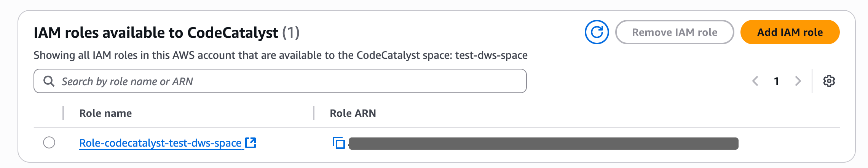
Task: Click the column divider before Role ARN
Action: (x=314, y=113)
